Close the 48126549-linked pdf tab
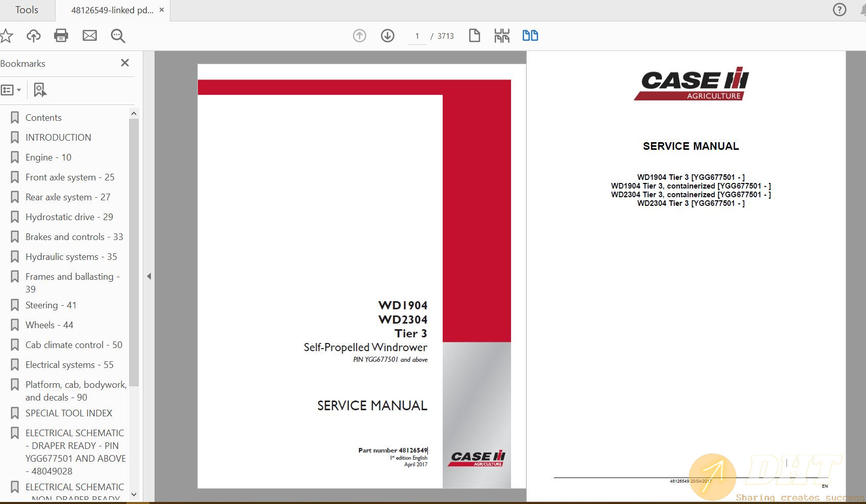The height and width of the screenshot is (504, 866). [162, 10]
